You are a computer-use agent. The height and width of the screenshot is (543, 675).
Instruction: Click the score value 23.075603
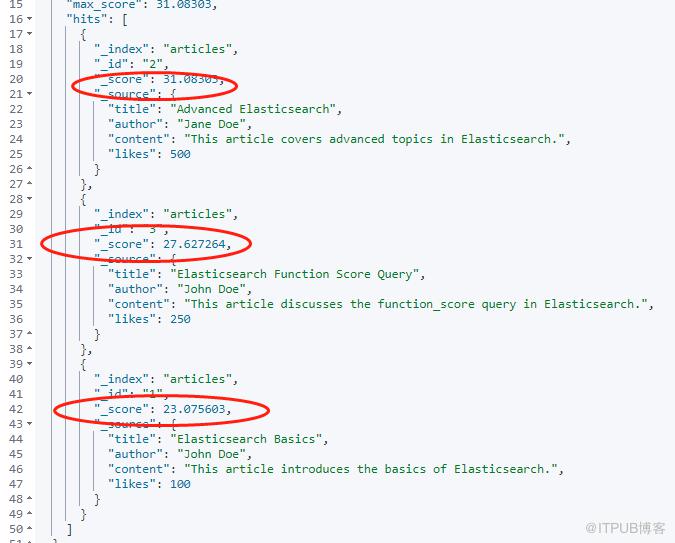pos(194,409)
